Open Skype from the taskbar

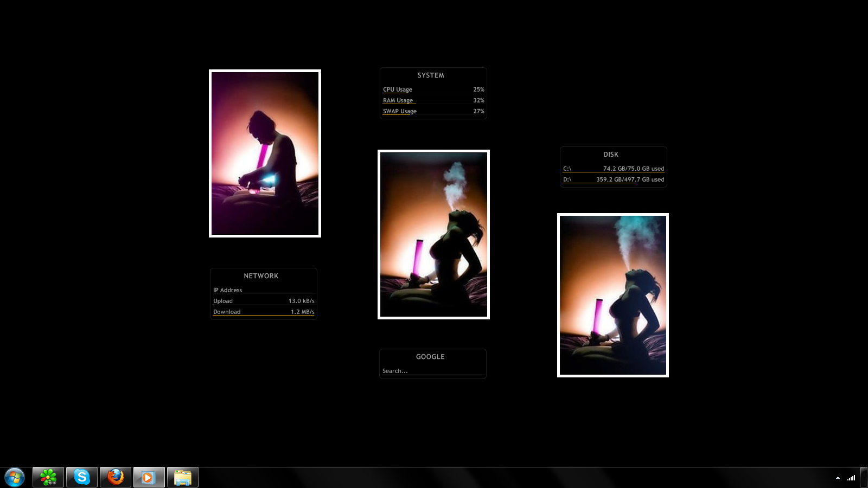click(x=82, y=477)
